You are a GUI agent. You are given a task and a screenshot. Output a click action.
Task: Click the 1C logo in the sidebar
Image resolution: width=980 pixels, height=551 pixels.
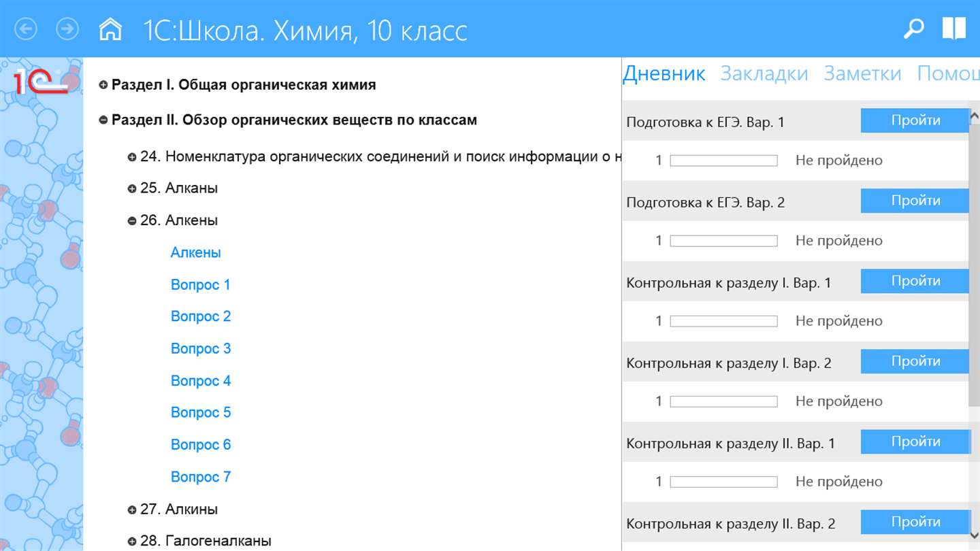coord(41,81)
